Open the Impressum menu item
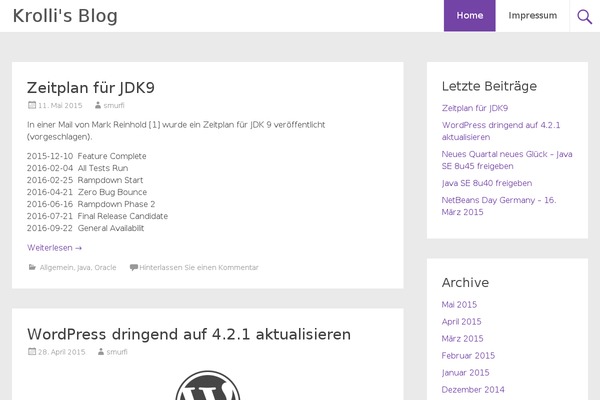The image size is (600, 400). (x=532, y=16)
